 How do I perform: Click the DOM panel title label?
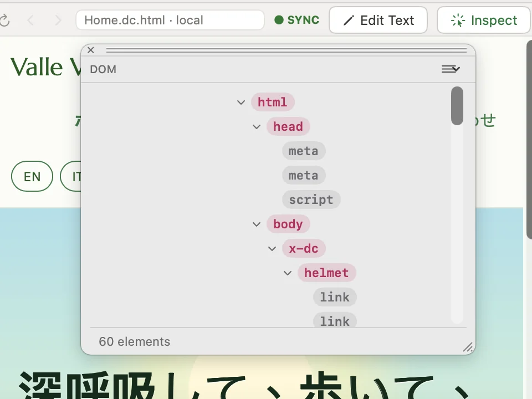103,69
